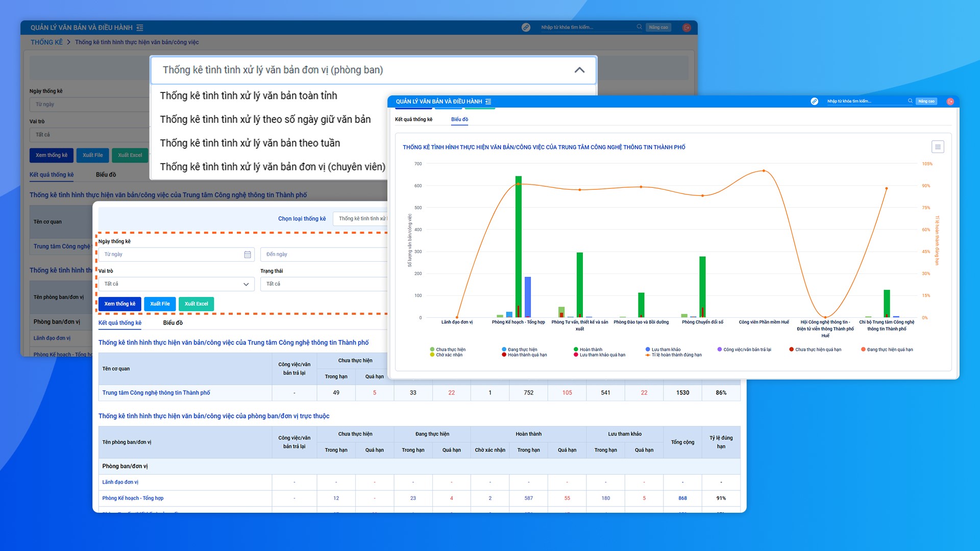This screenshot has width=980, height=551.
Task: Click the search magnifier in front header
Action: (910, 101)
